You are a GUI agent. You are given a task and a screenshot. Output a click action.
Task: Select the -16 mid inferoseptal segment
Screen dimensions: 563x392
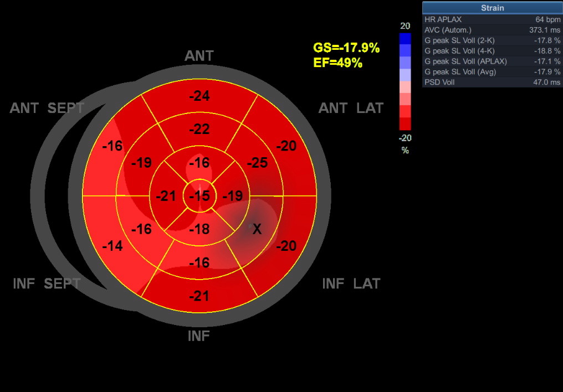[141, 229]
